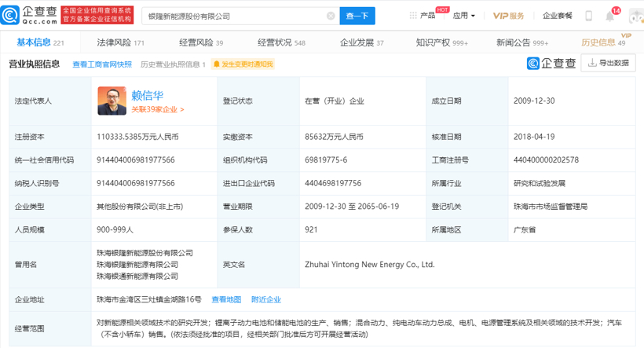Select business term 2009-12-30 至 2065-06-19

point(352,207)
